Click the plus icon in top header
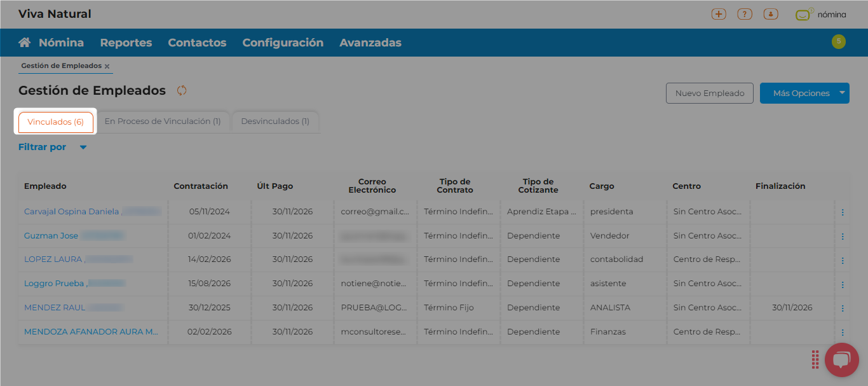Image resolution: width=868 pixels, height=386 pixels. [719, 14]
